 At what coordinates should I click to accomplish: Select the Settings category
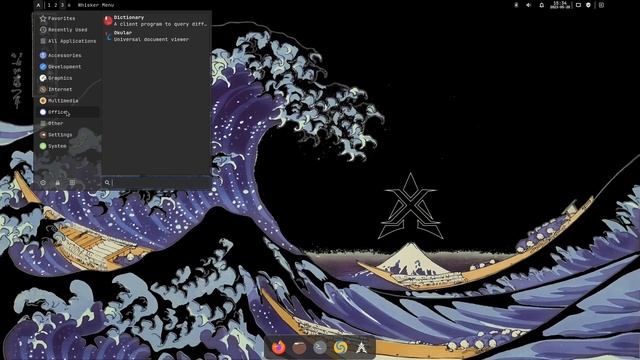67,135
